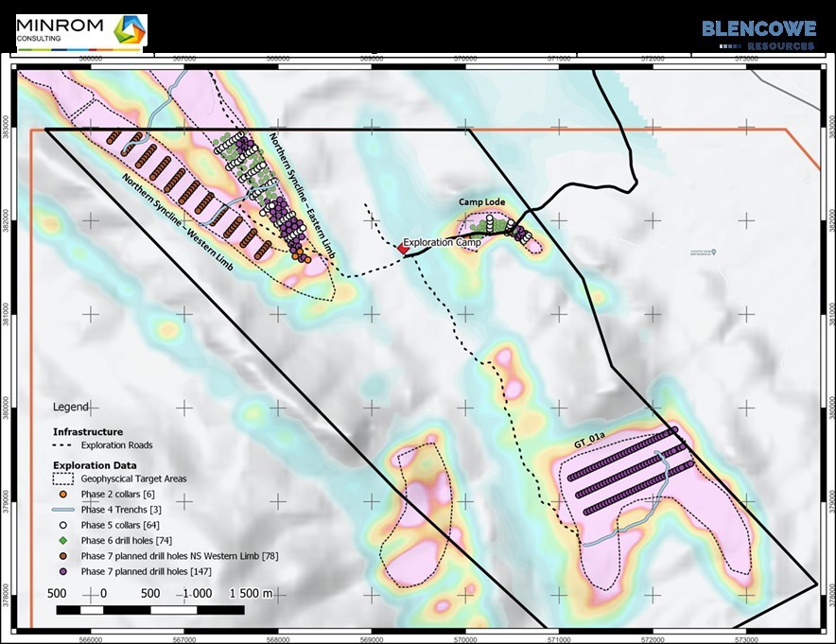Click the white Phase 5 collars legend circle
The width and height of the screenshot is (836, 644).
tap(62, 523)
